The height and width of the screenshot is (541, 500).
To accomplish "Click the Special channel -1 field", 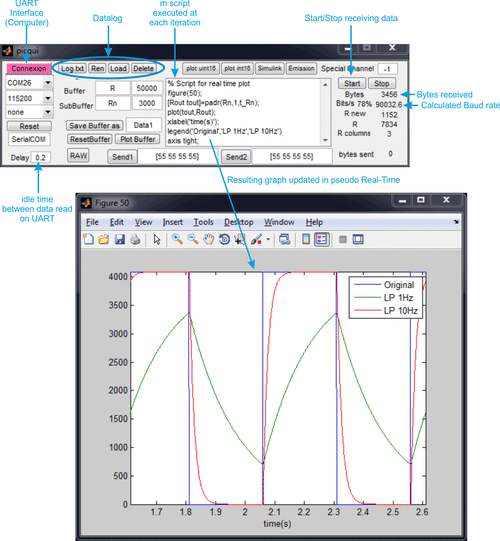I will [x=387, y=69].
